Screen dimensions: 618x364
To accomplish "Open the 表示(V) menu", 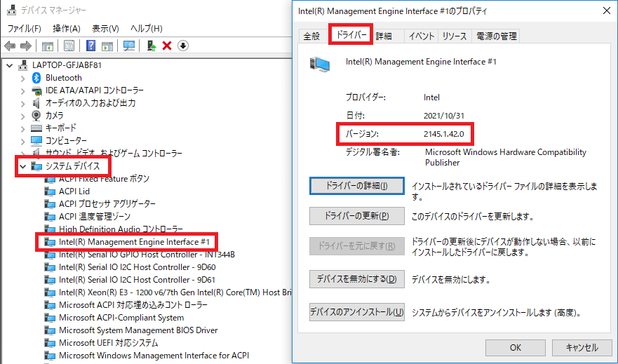I will pos(105,28).
